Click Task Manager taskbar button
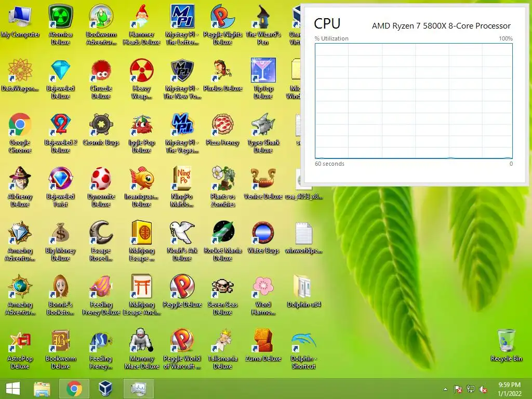The image size is (532, 399). [x=138, y=389]
